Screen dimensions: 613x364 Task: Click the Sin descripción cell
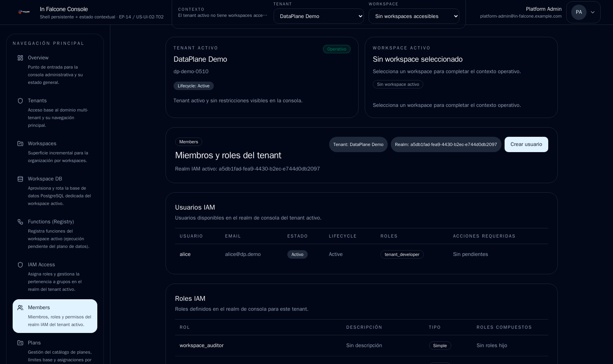(364, 346)
